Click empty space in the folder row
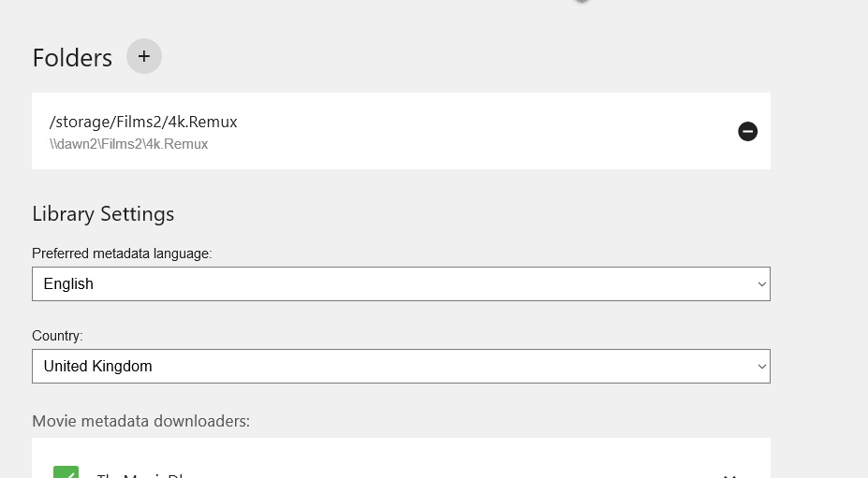 tap(468, 131)
